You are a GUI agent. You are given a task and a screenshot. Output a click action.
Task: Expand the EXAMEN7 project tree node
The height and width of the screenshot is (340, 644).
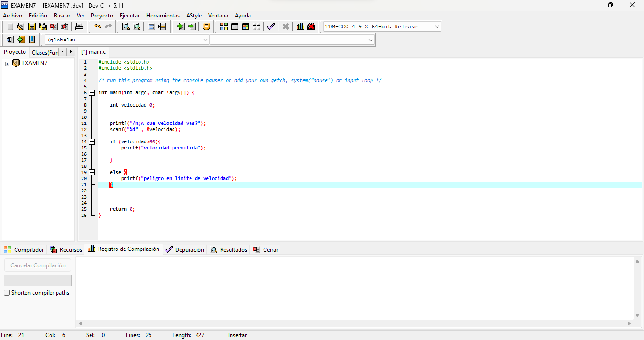click(x=7, y=64)
